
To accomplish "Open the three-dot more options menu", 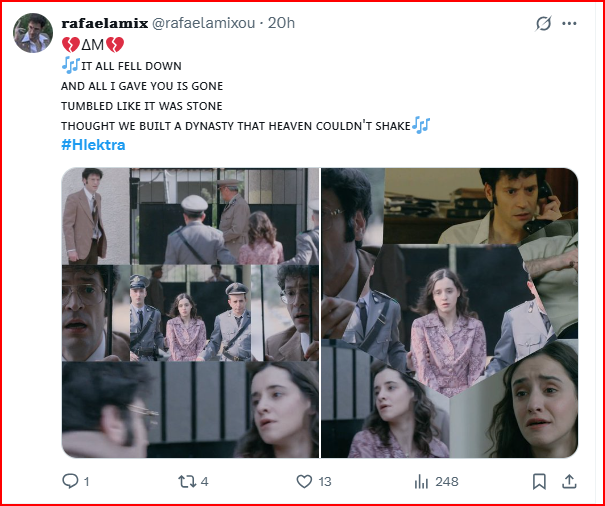I will pyautogui.click(x=569, y=24).
